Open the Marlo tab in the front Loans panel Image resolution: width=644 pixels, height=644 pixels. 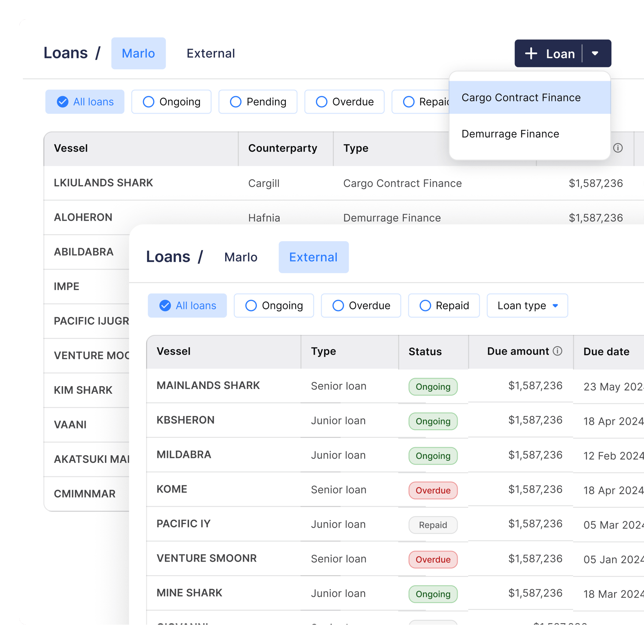coord(241,257)
